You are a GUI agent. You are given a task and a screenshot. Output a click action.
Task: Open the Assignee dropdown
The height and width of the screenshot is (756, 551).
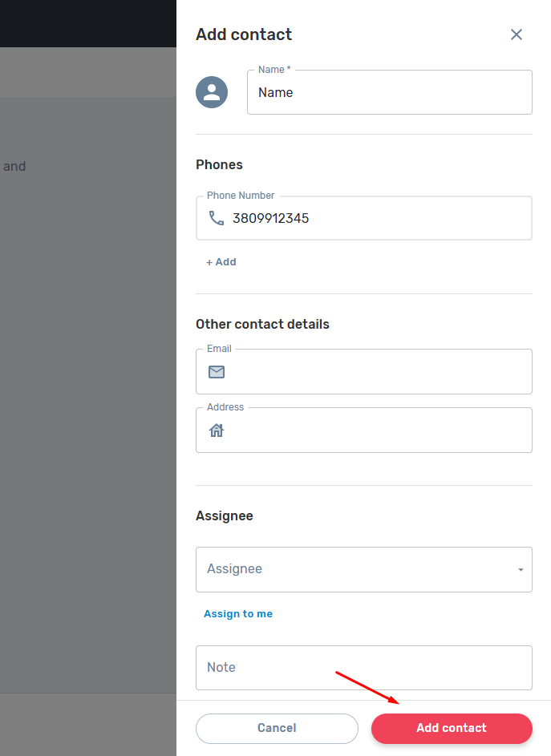coord(353,569)
